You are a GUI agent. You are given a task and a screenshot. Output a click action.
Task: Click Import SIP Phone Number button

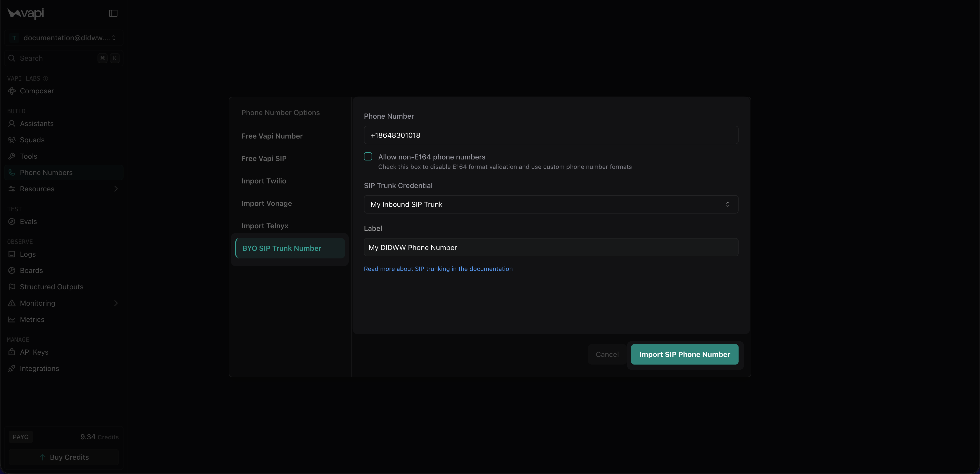(x=684, y=355)
